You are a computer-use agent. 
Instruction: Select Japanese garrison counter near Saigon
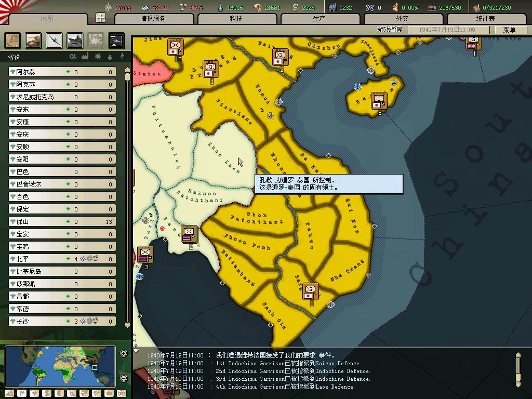point(311,292)
